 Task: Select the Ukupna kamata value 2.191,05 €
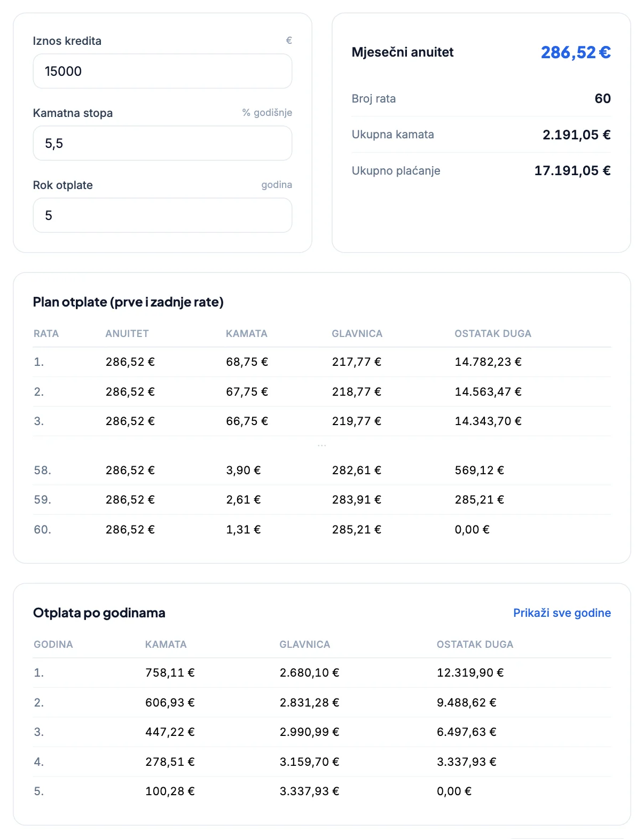click(577, 135)
